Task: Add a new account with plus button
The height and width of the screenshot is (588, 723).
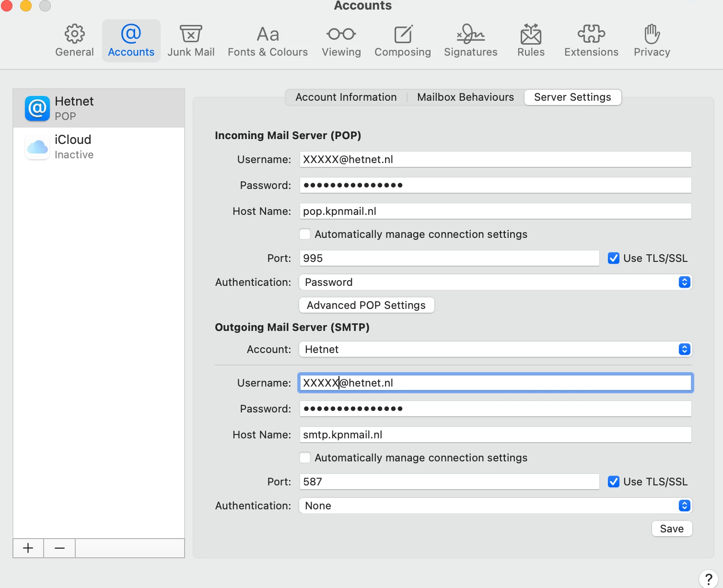Action: coord(28,548)
